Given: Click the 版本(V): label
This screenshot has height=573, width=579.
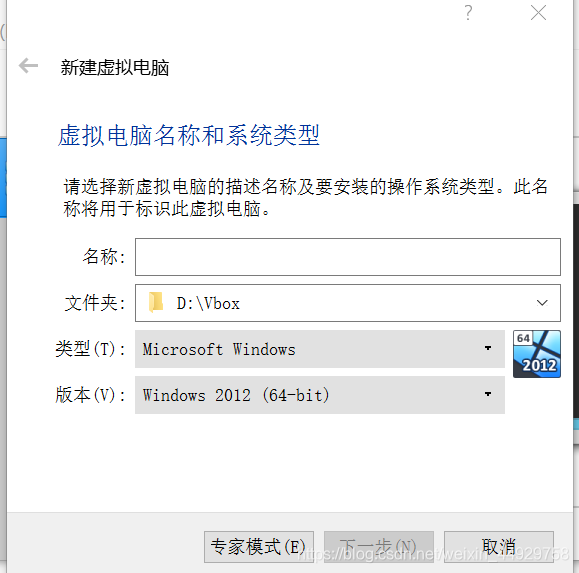Looking at the screenshot, I should pyautogui.click(x=91, y=395).
